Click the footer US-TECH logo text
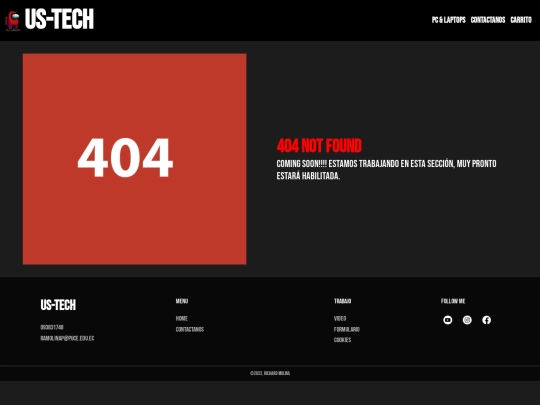540x405 pixels. [x=58, y=305]
